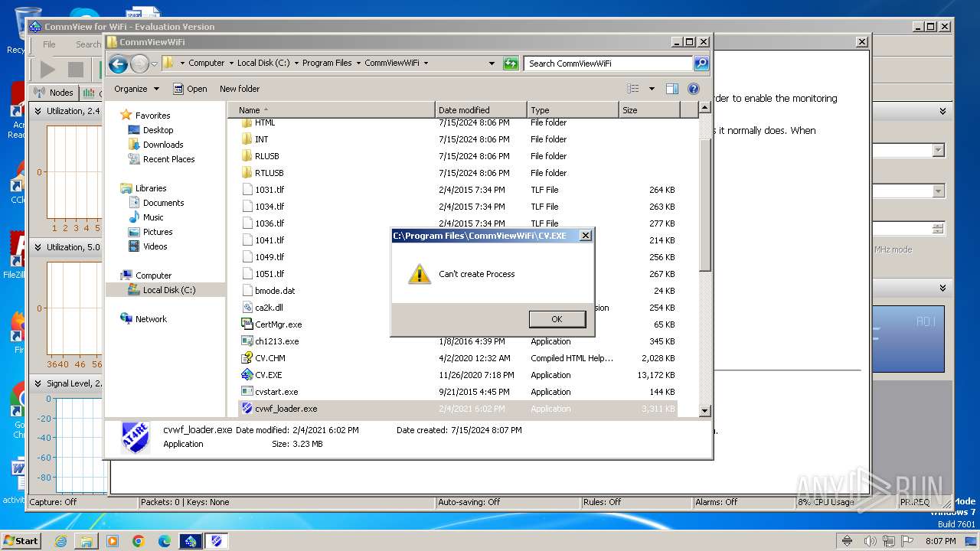Select Network in the navigation pane

pos(150,319)
